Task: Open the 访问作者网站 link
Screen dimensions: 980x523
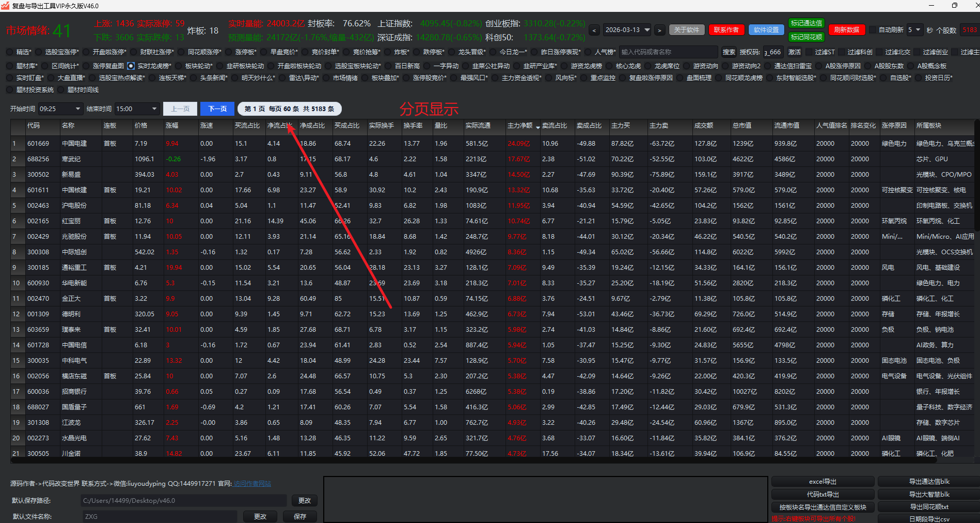Action: click(252, 484)
